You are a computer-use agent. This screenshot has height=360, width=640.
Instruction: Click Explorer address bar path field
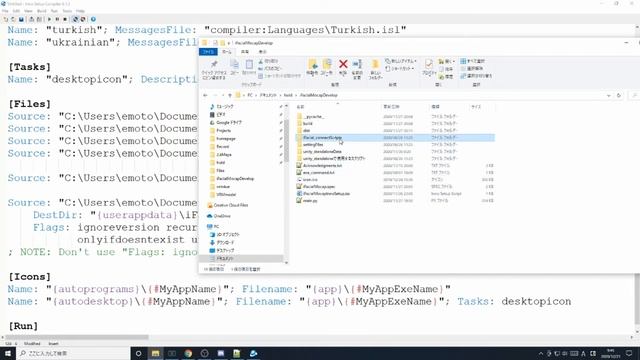coord(420,95)
